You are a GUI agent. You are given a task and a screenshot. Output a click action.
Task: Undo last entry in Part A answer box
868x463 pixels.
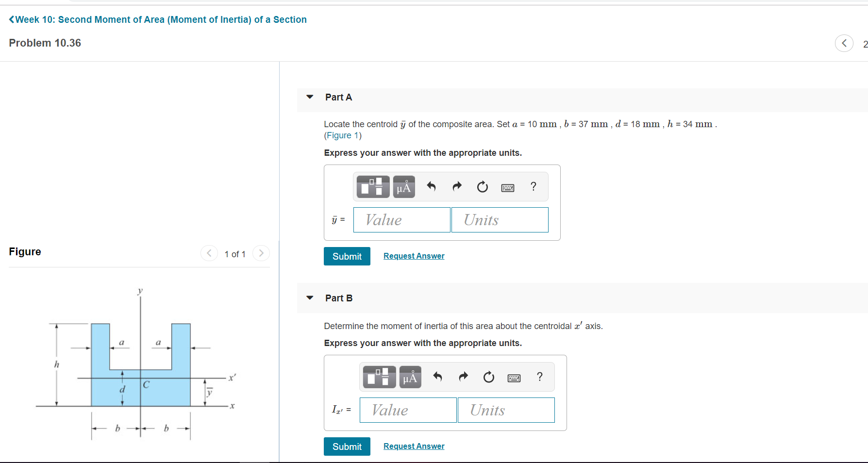click(x=432, y=186)
